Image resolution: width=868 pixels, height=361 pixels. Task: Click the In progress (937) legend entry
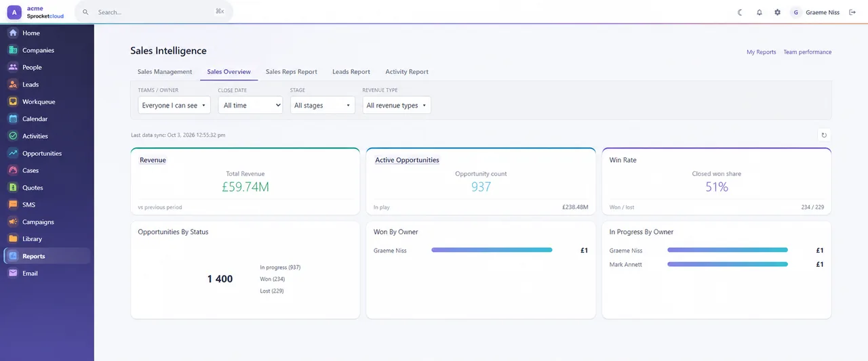click(x=280, y=268)
